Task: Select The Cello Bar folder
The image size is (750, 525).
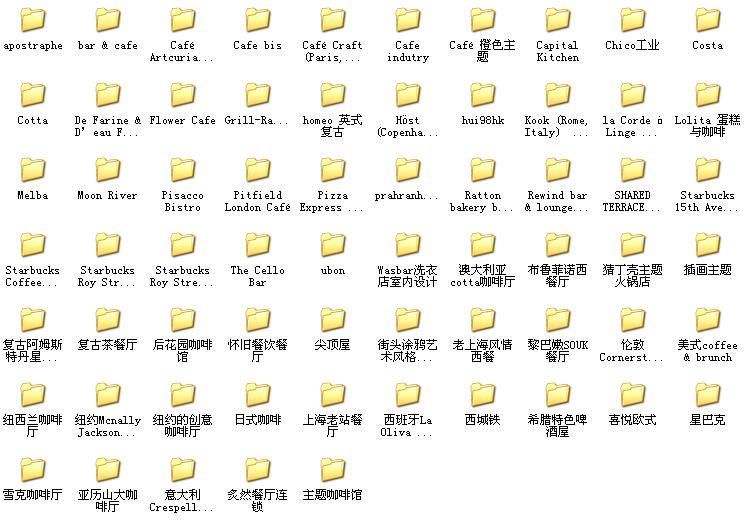Action: click(258, 245)
